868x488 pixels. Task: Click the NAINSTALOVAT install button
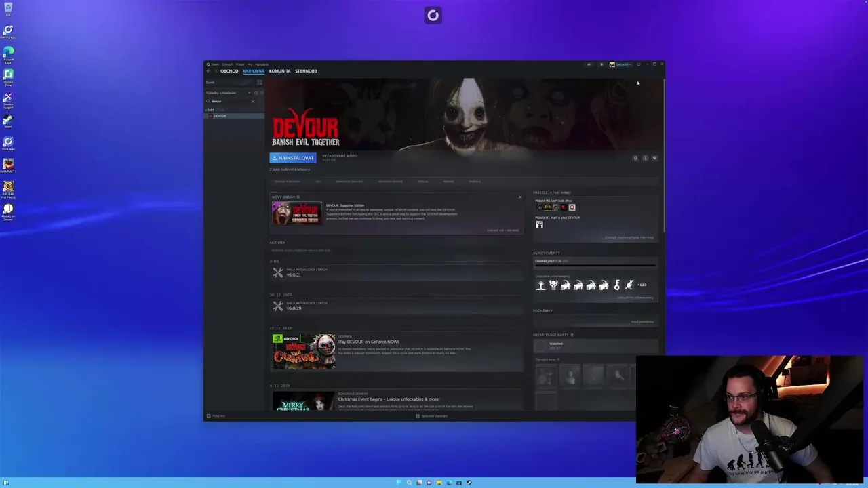point(293,158)
